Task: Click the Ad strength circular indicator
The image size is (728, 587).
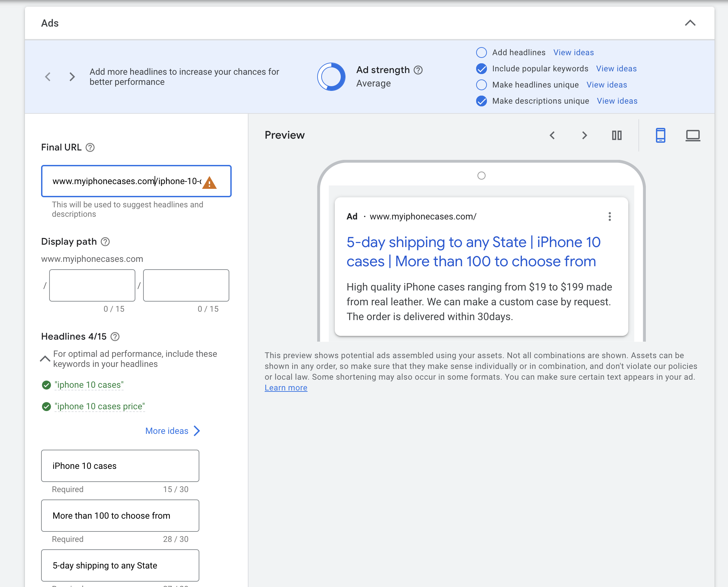Action: click(331, 77)
